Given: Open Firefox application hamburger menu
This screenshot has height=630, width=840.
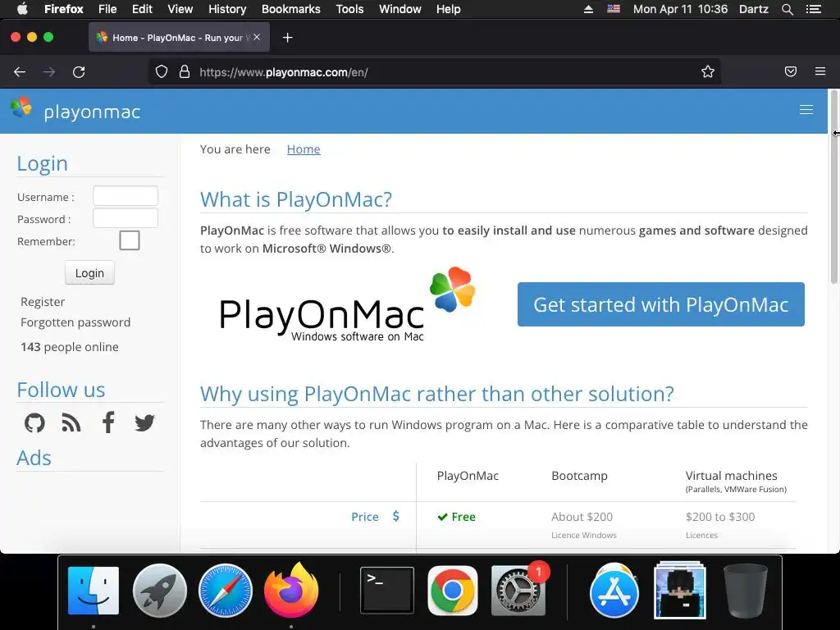Looking at the screenshot, I should [820, 71].
